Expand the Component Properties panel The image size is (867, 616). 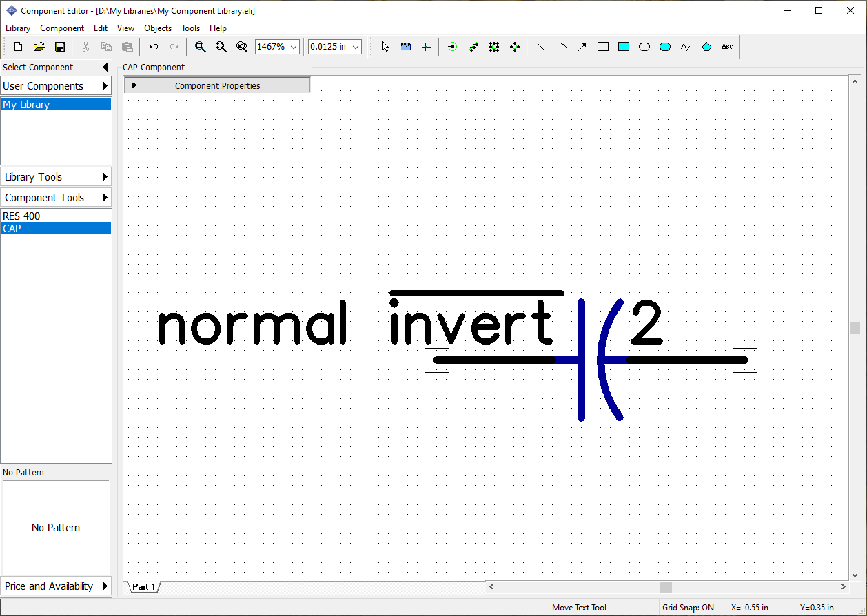click(134, 85)
